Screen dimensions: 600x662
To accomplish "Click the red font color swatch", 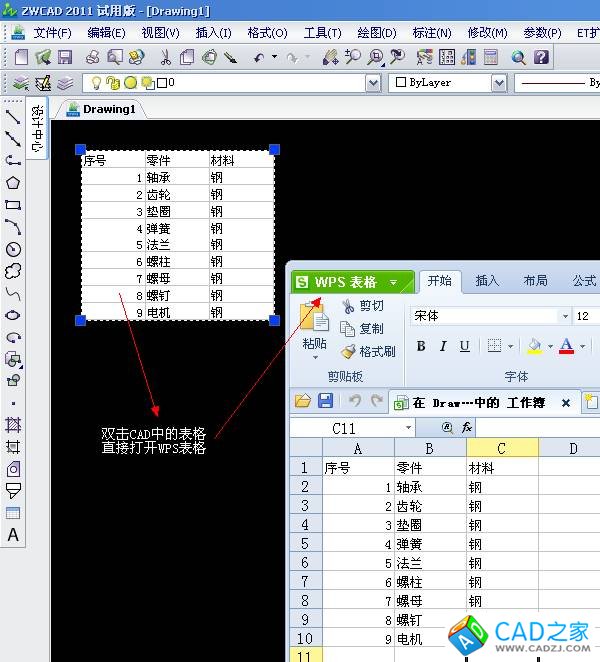I will click(567, 346).
